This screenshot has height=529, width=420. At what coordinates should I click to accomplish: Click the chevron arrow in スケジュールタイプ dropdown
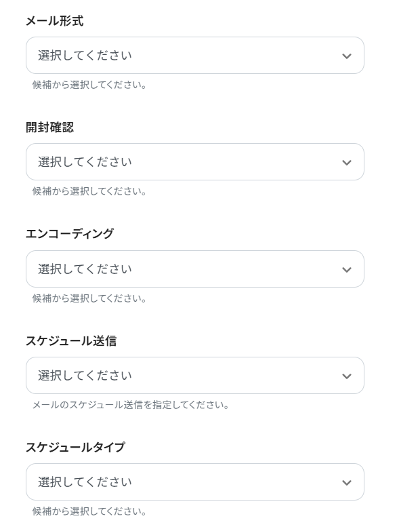click(x=347, y=483)
